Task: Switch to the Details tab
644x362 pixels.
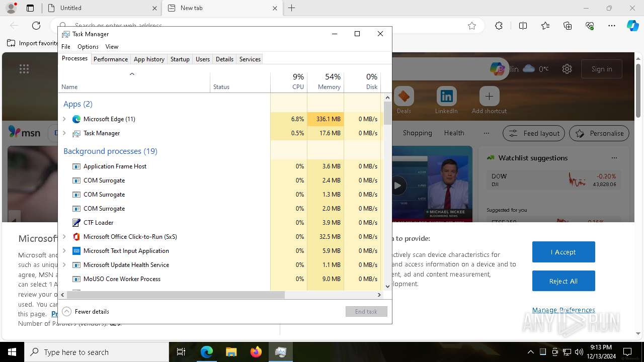Action: pos(224,59)
